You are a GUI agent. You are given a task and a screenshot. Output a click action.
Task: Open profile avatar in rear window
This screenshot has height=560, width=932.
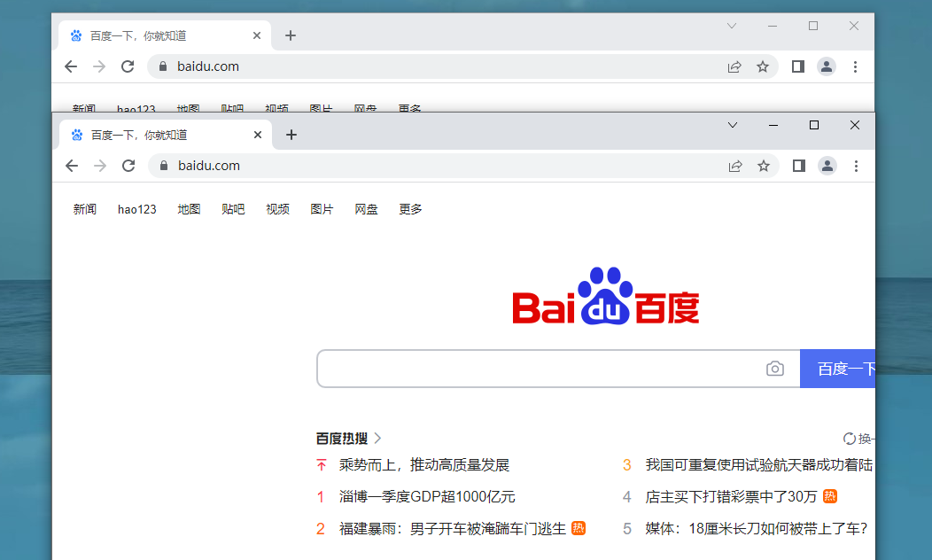pos(827,66)
